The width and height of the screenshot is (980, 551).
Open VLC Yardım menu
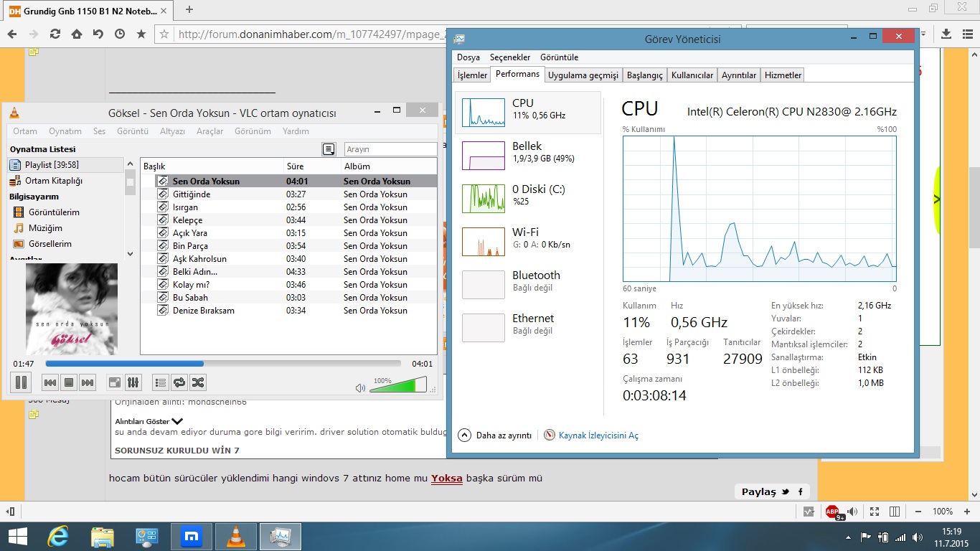[x=296, y=131]
